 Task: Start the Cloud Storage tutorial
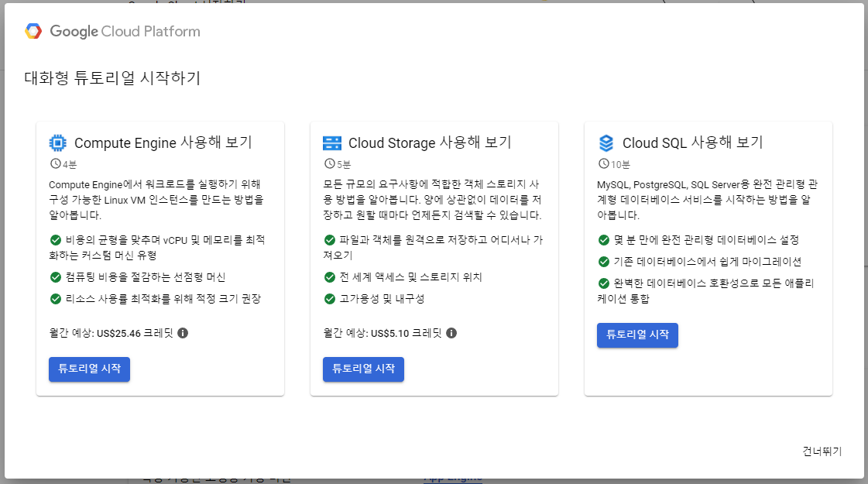pos(363,369)
